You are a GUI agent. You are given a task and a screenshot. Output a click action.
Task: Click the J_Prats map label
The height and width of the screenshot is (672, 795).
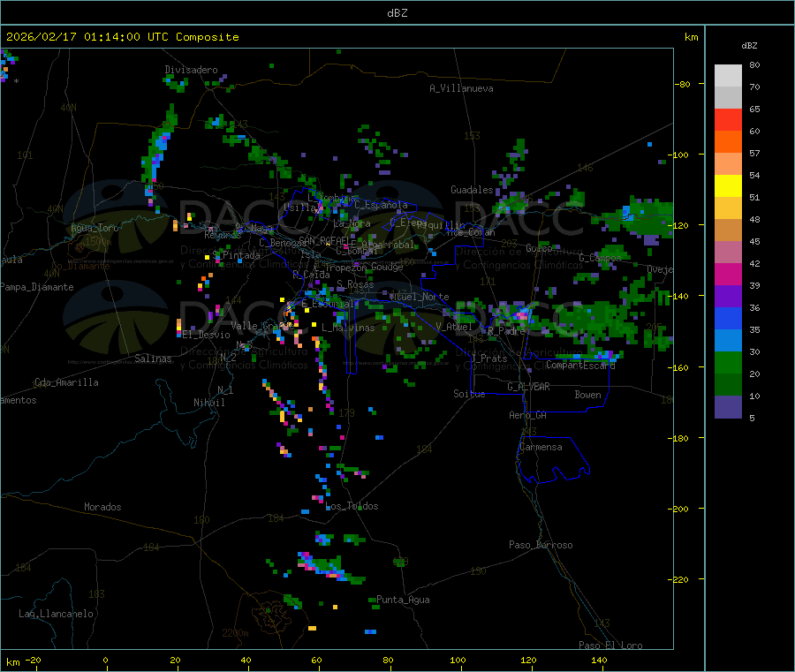coord(489,359)
